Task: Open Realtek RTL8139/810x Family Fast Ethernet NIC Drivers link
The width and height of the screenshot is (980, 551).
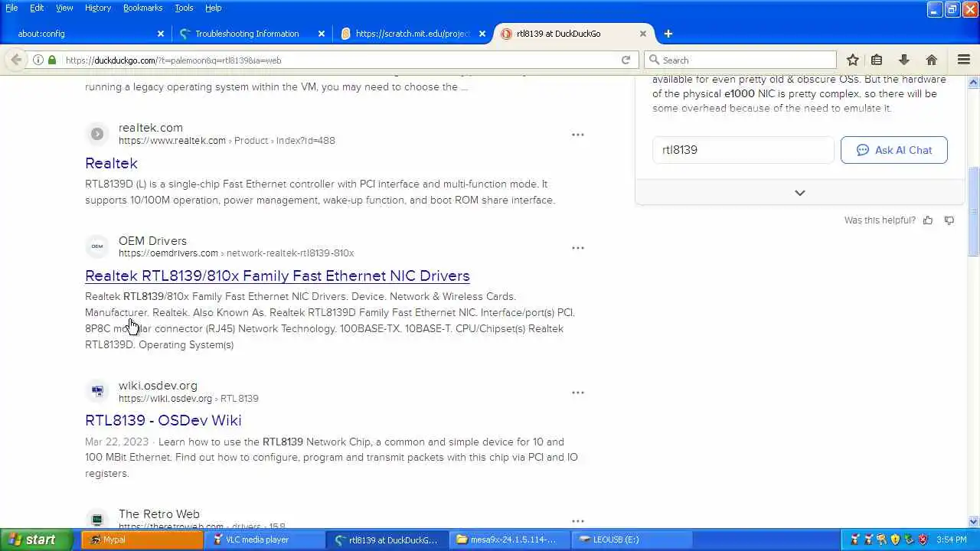Action: point(277,275)
